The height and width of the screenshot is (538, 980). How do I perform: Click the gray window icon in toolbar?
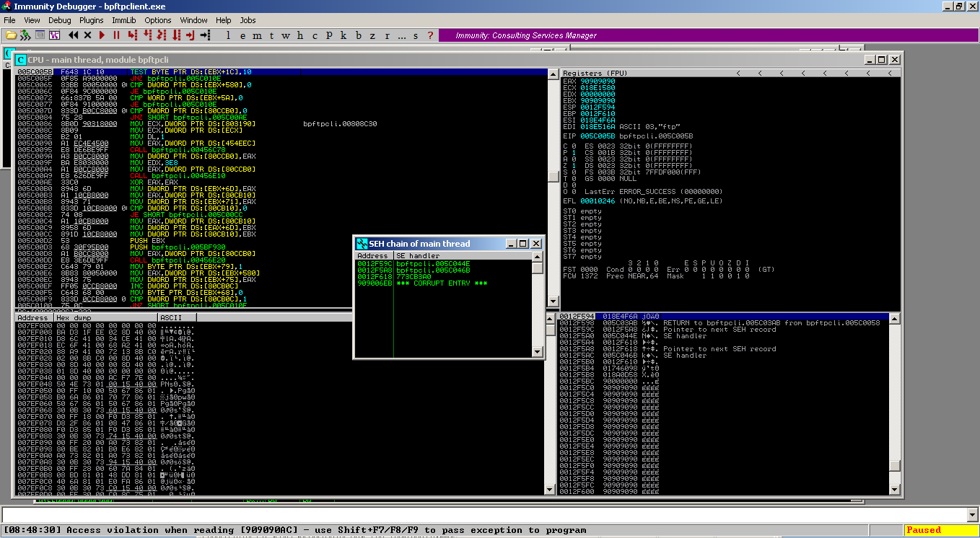40,35
